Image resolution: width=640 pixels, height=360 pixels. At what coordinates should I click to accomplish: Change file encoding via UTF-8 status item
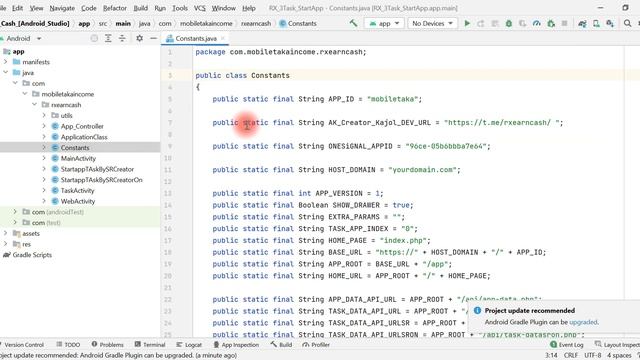coord(593,356)
